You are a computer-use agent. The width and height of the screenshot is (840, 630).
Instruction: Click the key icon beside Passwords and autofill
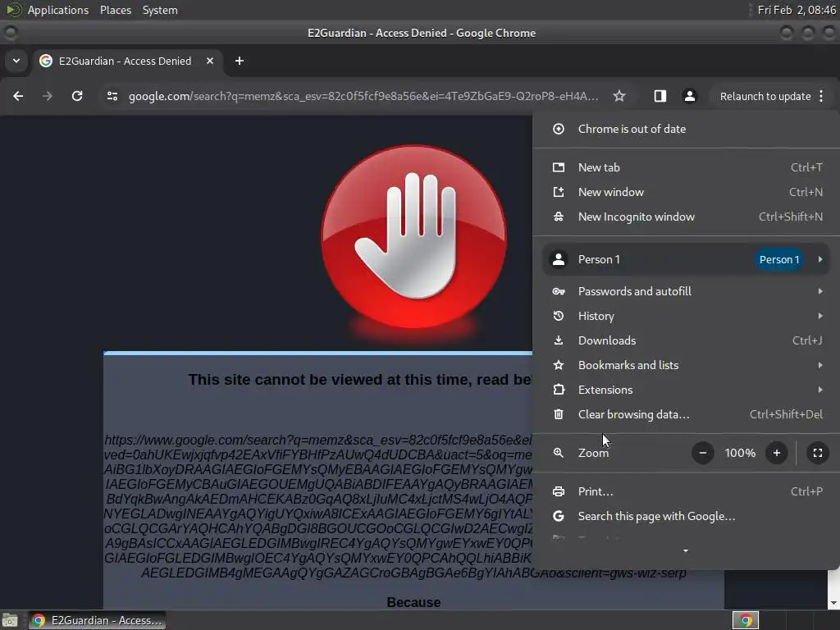(x=558, y=291)
